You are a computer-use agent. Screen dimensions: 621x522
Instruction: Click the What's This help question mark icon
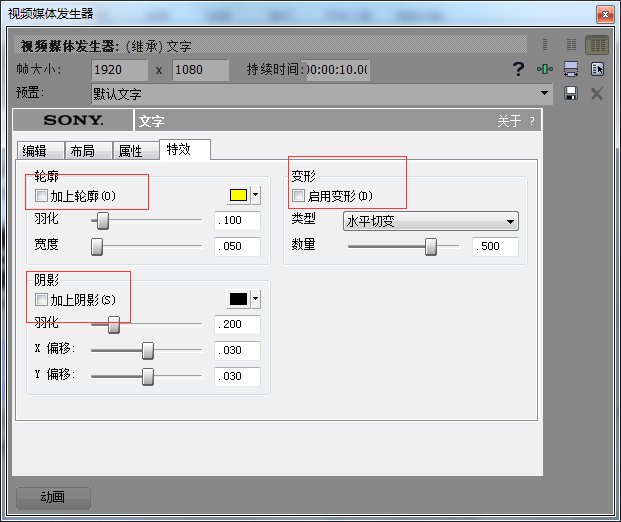click(518, 69)
